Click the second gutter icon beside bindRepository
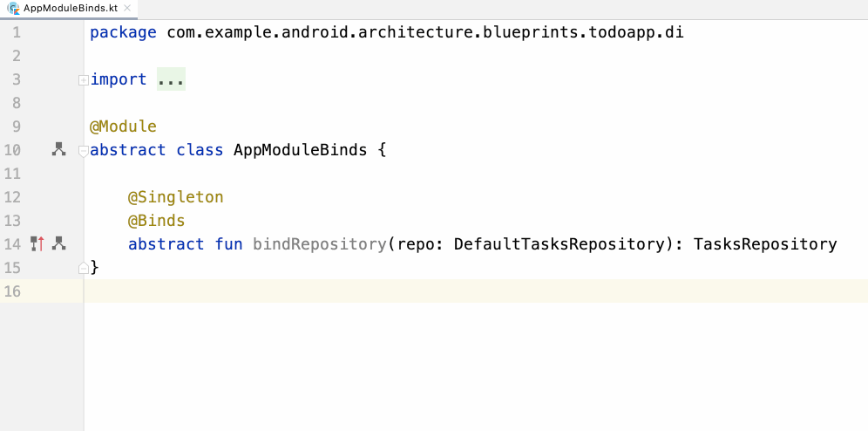This screenshot has width=868, height=431. coord(58,244)
